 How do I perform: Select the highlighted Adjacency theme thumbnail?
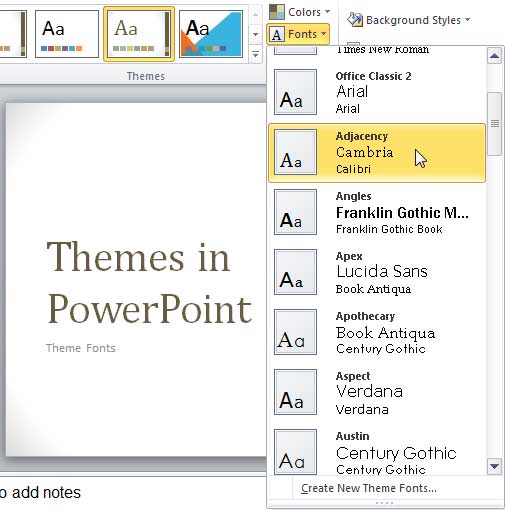pos(139,34)
